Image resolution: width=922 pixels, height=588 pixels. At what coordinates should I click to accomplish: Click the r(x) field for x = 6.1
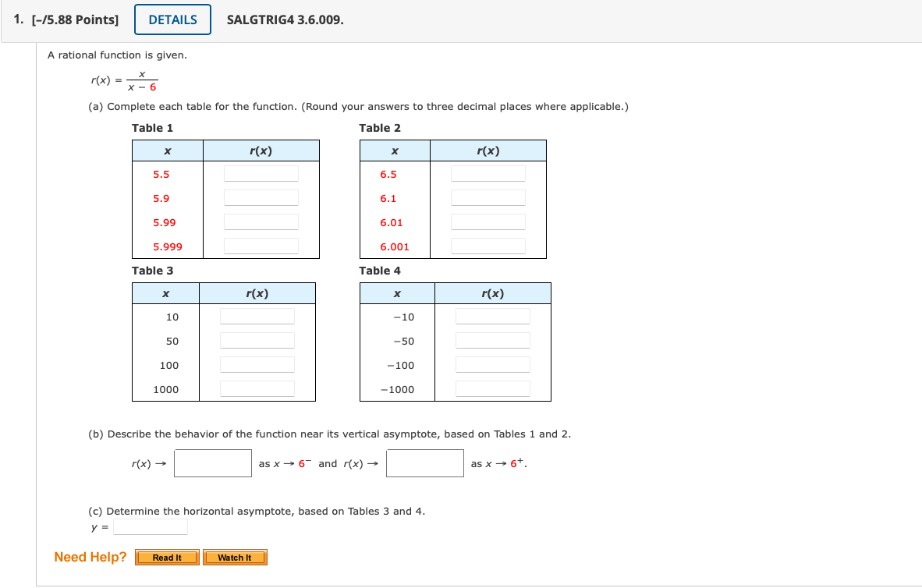488,197
